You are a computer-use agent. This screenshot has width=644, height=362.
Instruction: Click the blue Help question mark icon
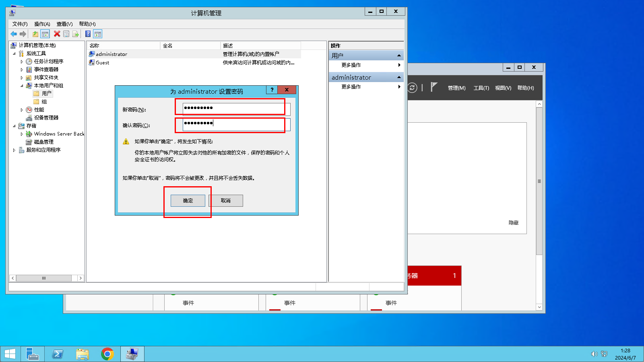pyautogui.click(x=88, y=34)
